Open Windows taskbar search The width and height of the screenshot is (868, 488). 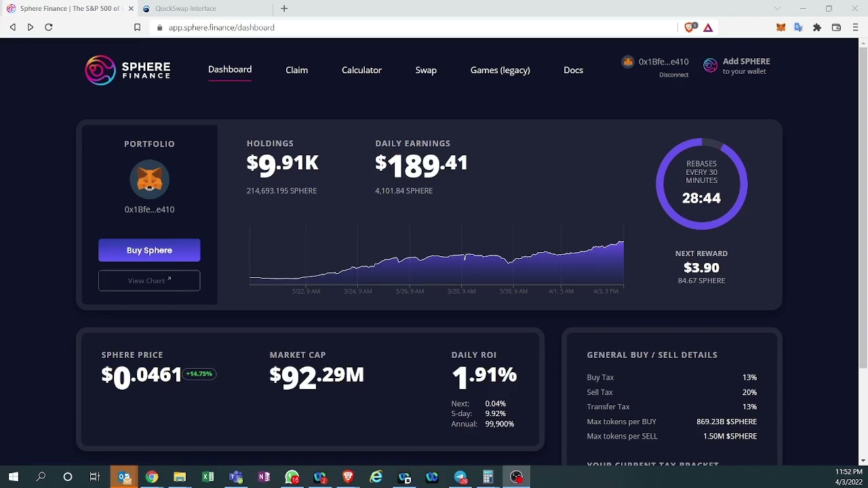click(41, 477)
